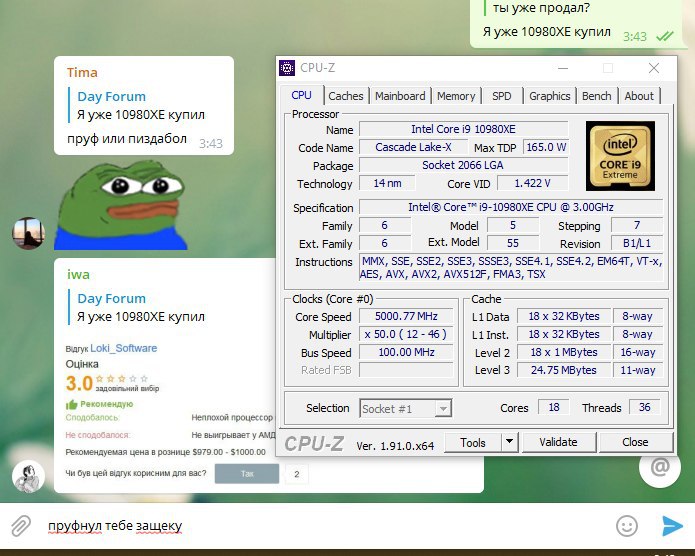The height and width of the screenshot is (556, 695).
Task: Select the Memory tab
Action: coord(456,96)
